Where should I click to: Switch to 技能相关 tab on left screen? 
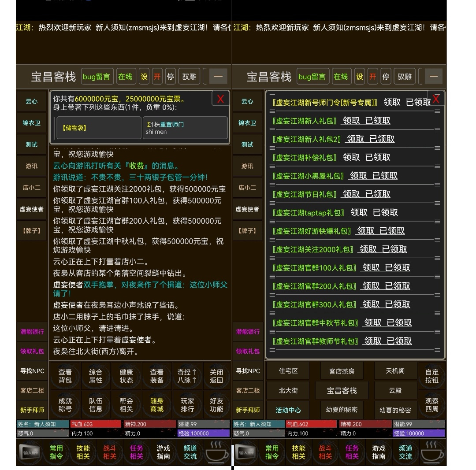click(x=83, y=452)
